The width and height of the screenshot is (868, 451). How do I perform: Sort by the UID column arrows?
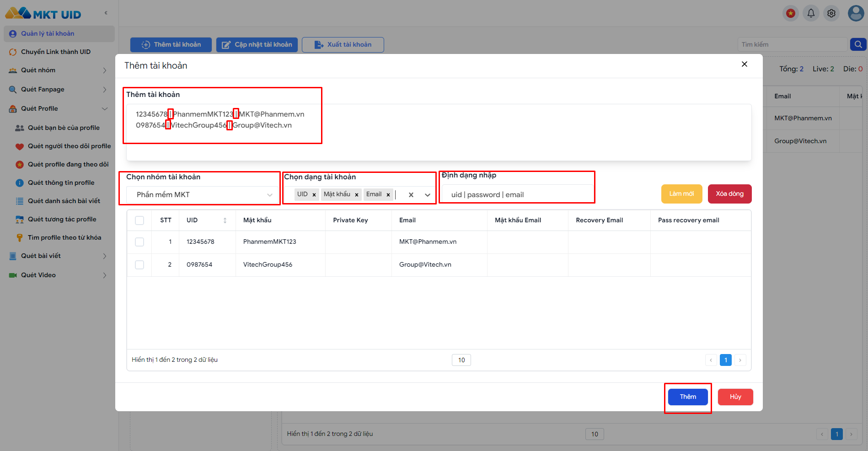click(x=225, y=220)
